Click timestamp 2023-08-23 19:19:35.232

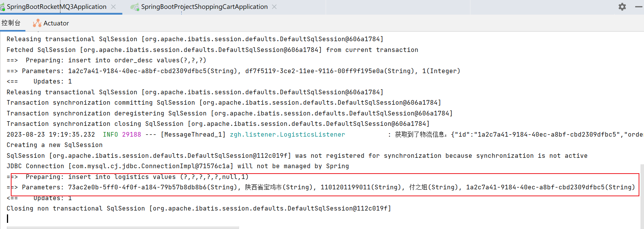pos(51,134)
